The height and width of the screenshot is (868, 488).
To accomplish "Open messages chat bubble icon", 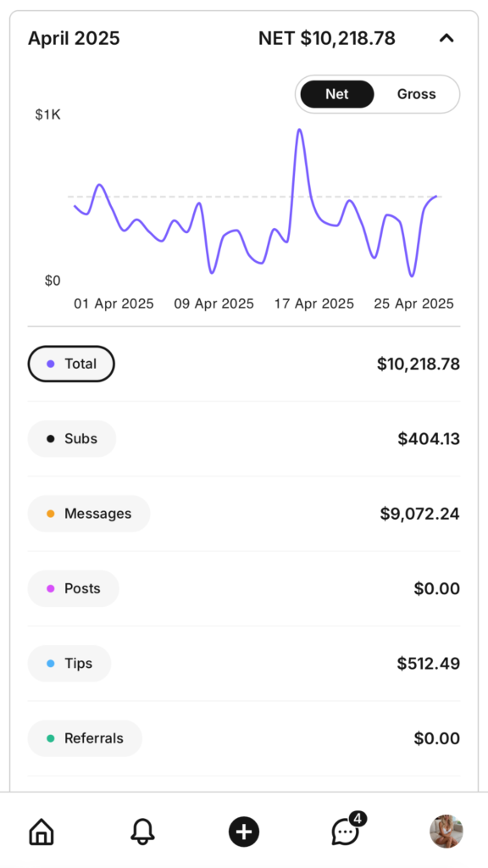I will pyautogui.click(x=346, y=832).
